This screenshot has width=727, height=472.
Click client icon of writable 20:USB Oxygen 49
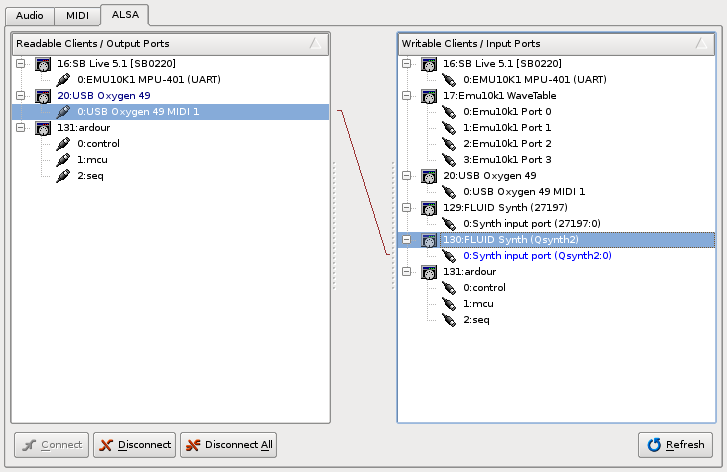tap(429, 176)
